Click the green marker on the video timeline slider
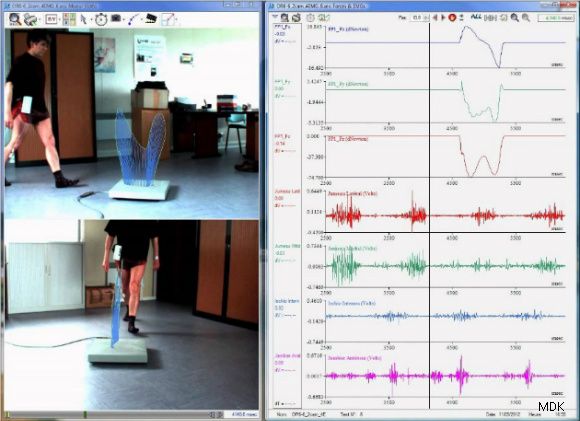The height and width of the screenshot is (421, 580). [x=85, y=415]
